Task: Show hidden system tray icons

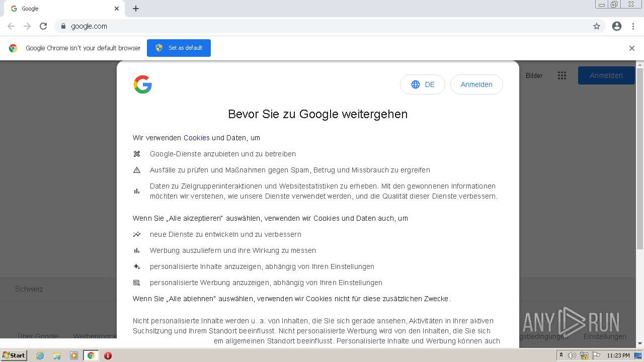Action: pyautogui.click(x=561, y=355)
